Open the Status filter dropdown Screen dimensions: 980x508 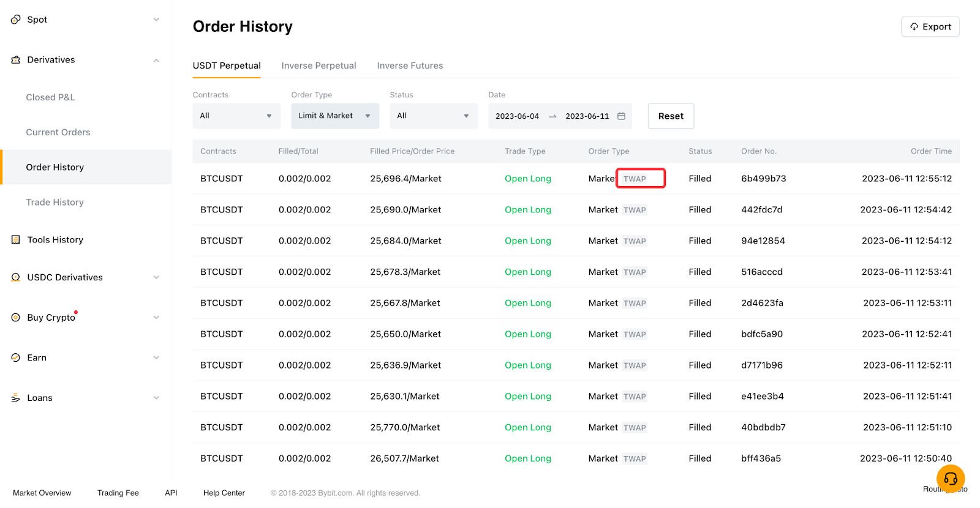pyautogui.click(x=434, y=116)
